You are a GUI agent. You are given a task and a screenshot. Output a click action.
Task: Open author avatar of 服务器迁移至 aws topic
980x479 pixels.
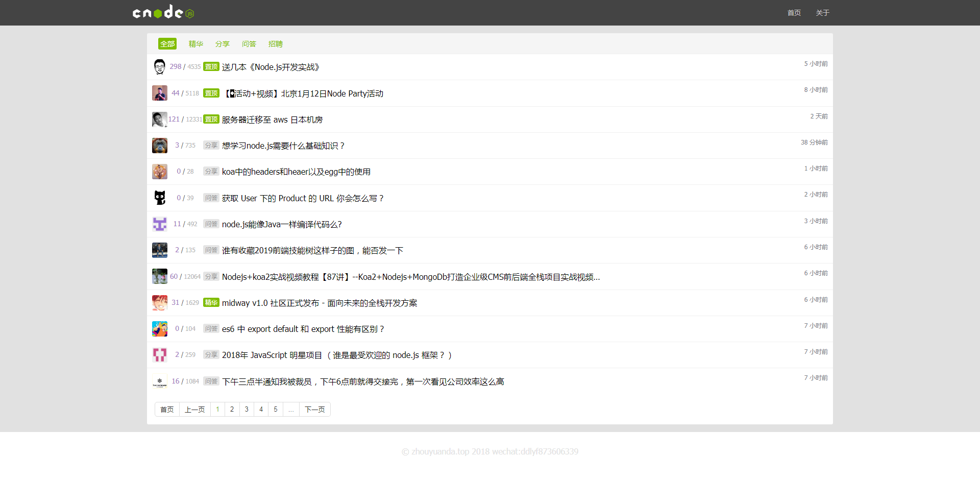pyautogui.click(x=160, y=119)
